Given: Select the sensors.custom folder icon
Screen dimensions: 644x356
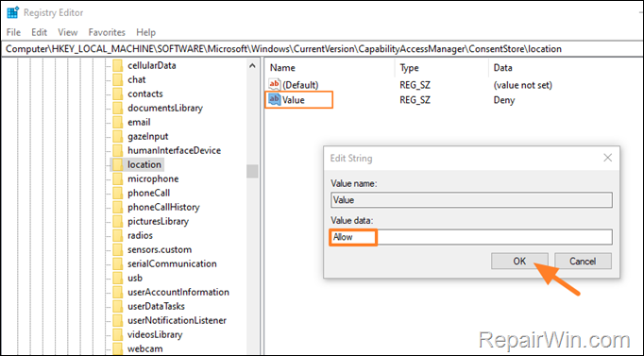Looking at the screenshot, I should [x=118, y=249].
